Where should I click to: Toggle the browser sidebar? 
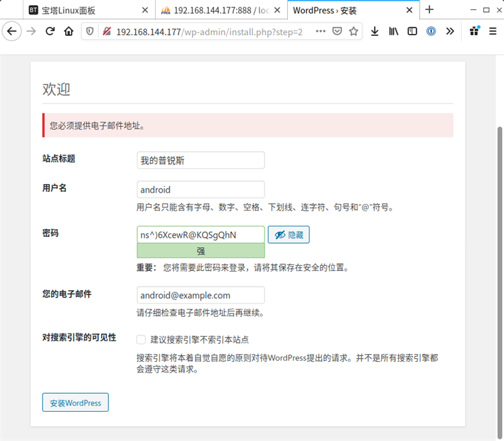point(412,31)
